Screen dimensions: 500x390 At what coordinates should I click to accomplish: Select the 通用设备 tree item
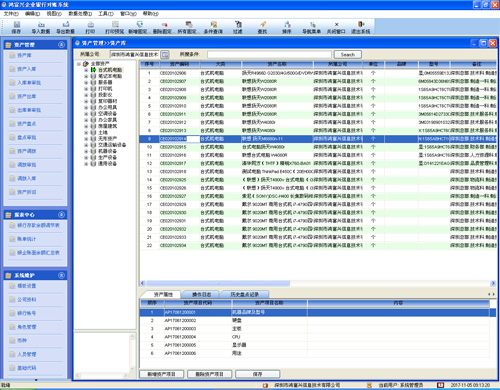click(x=107, y=164)
